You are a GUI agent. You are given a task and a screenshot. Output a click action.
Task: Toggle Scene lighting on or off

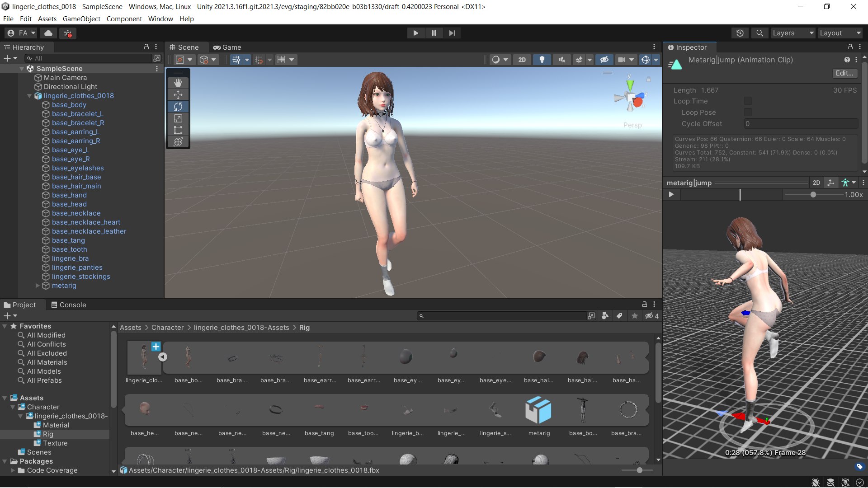click(x=542, y=60)
